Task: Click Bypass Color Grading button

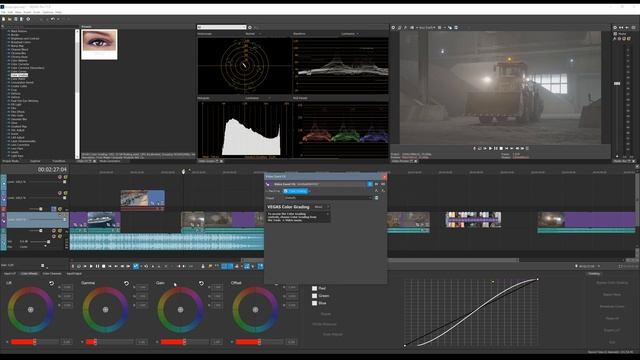Action: tap(612, 282)
